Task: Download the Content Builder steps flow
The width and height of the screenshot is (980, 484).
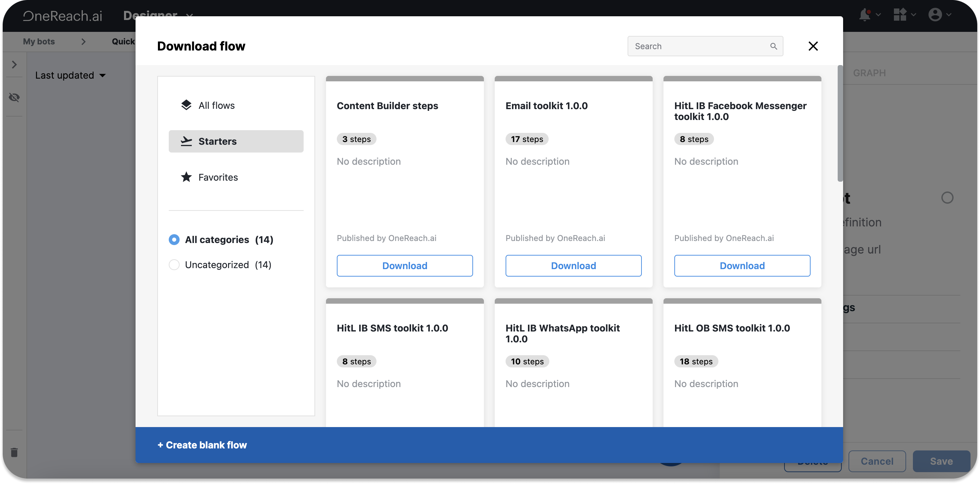Action: [x=404, y=266]
